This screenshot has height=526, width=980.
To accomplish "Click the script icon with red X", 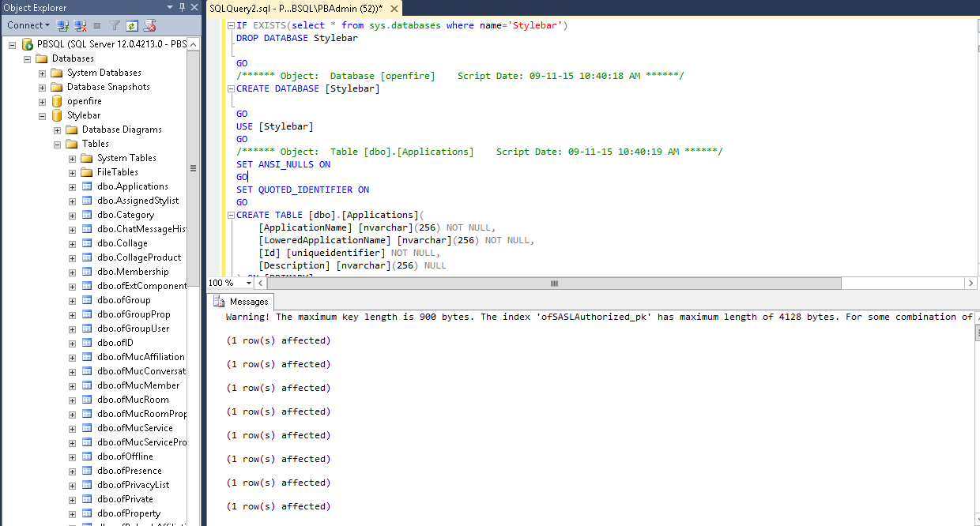I will tap(149, 26).
